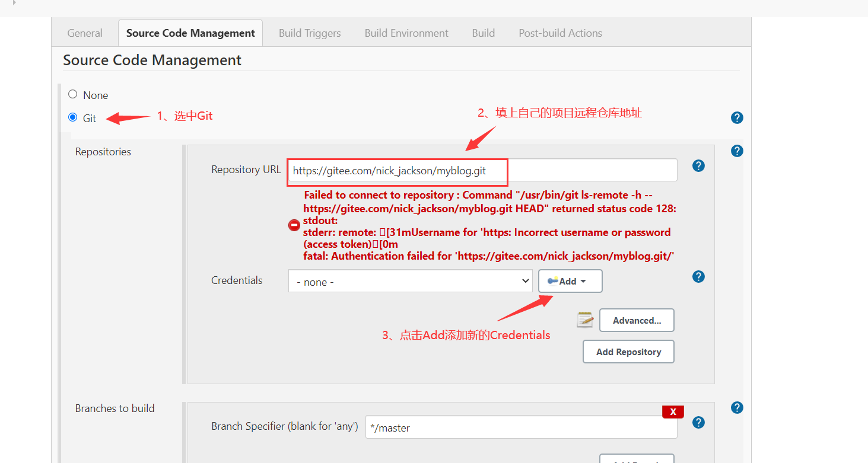
Task: Click the Credentials label text
Action: tap(237, 280)
